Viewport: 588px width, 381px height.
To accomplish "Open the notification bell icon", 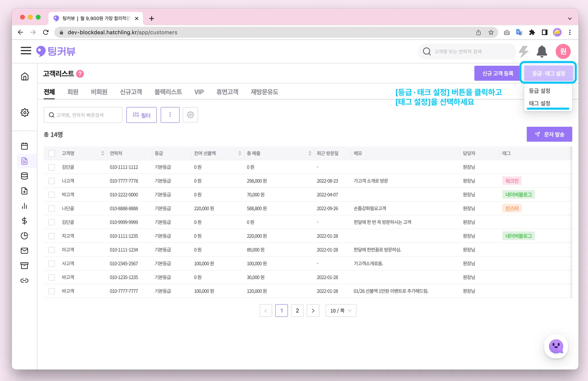I will pos(541,51).
